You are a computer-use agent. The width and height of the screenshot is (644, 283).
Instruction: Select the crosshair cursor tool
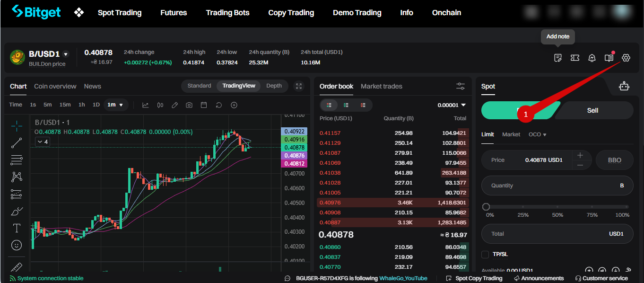coord(17,125)
